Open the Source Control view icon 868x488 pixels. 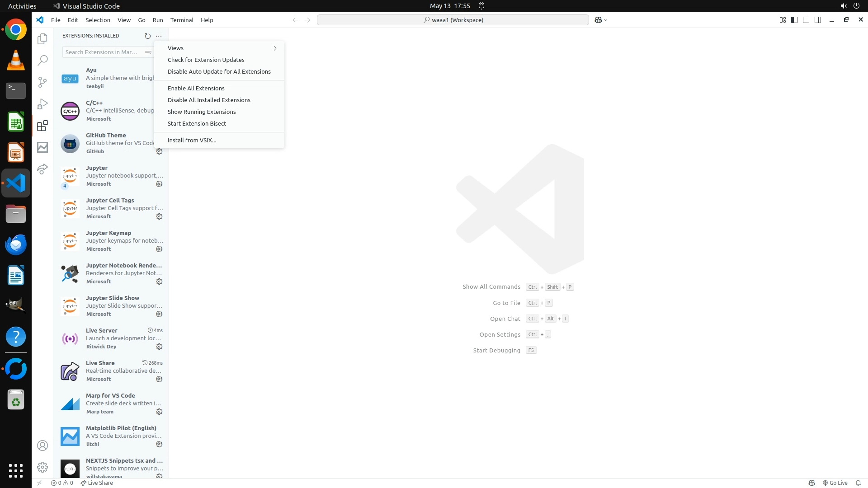tap(42, 82)
